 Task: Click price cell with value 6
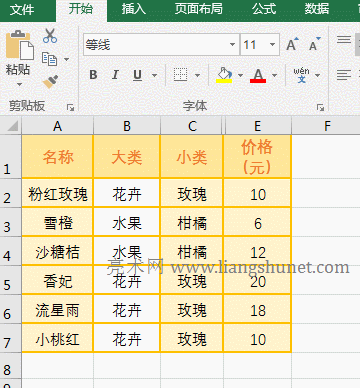(x=258, y=222)
